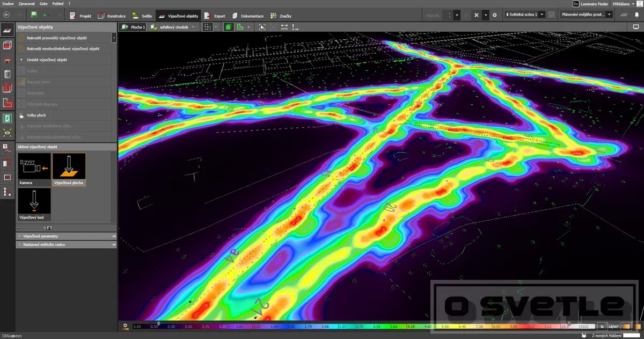The image size is (644, 339).
Task: Open the Soubor menu
Action: pos(8,3)
